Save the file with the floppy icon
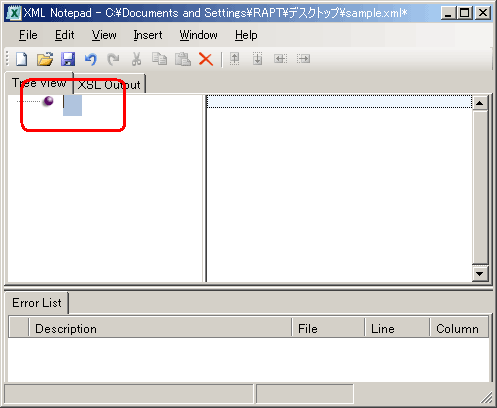The image size is (497, 408). point(68,59)
